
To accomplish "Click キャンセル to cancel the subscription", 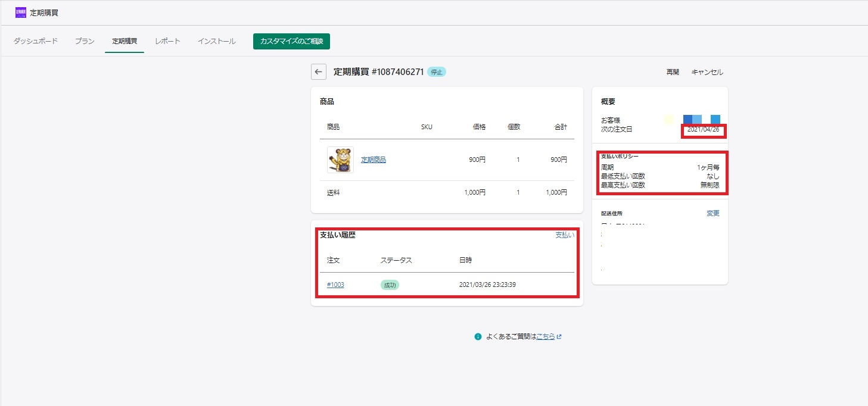I will 707,72.
